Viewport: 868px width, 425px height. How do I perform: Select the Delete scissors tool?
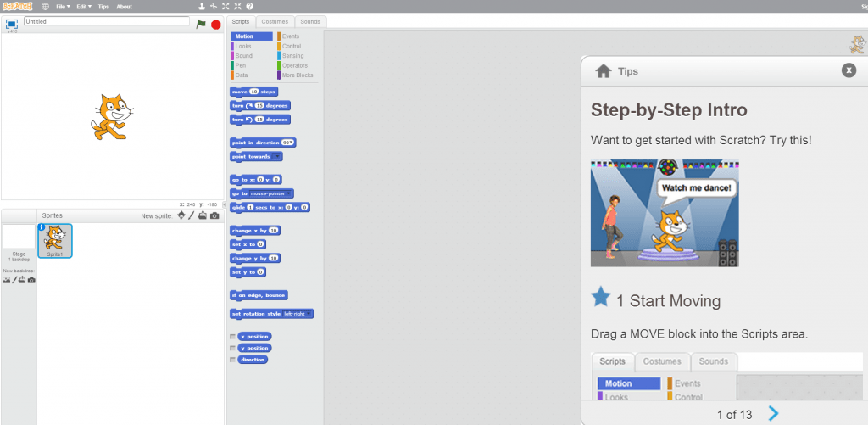214,7
